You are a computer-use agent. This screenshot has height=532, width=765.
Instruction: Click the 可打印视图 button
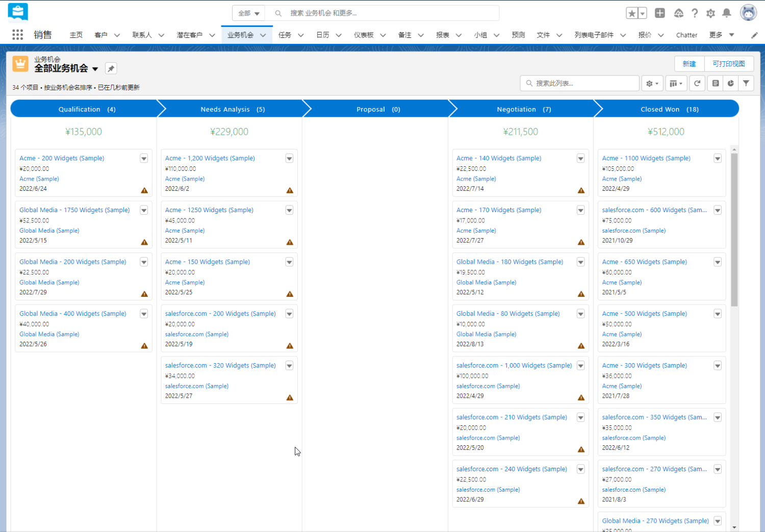point(729,64)
